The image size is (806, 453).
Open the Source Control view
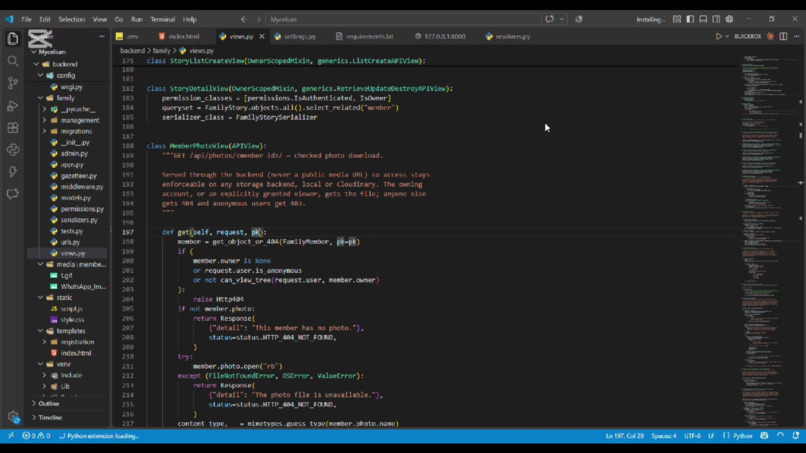(13, 83)
